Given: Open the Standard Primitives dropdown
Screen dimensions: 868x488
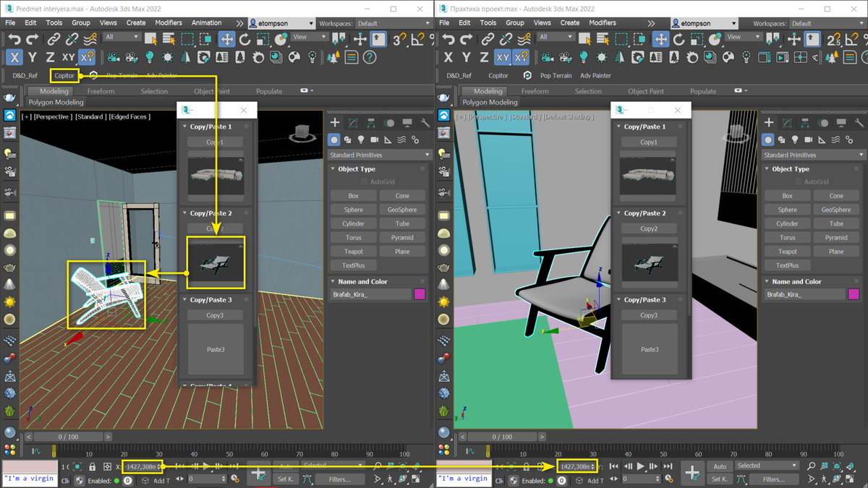Looking at the screenshot, I should tap(379, 155).
